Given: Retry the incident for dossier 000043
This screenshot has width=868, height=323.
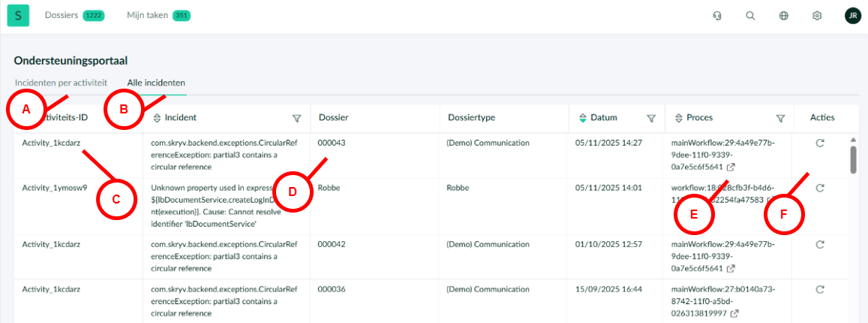Looking at the screenshot, I should [820, 143].
